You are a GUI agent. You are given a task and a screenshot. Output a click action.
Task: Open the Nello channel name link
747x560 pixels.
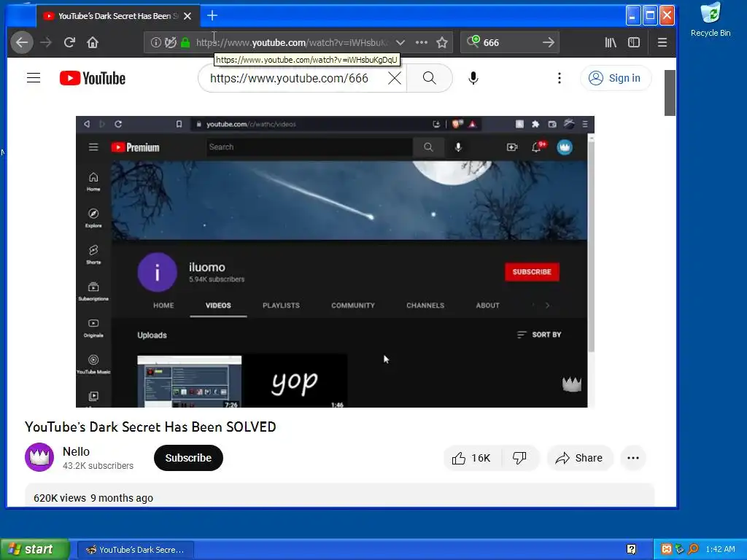pos(76,451)
